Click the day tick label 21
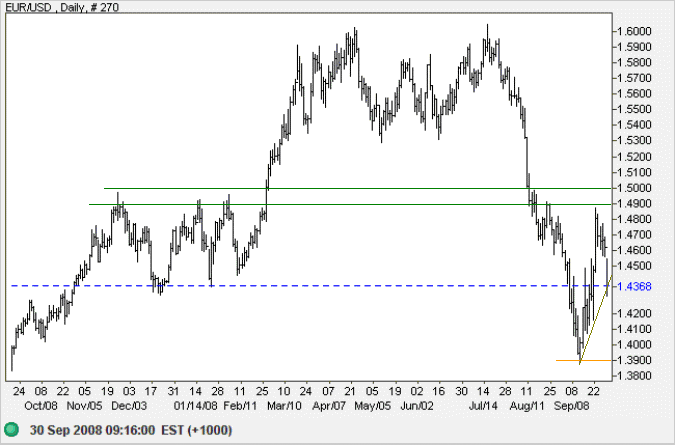 click(x=350, y=391)
